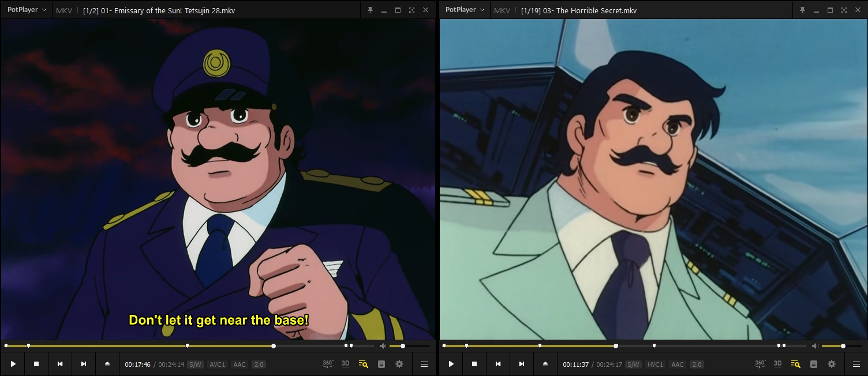Screen dimensions: 868x376
Task: Toggle 360° video mode in The Horrible Secret window
Action: point(760,364)
